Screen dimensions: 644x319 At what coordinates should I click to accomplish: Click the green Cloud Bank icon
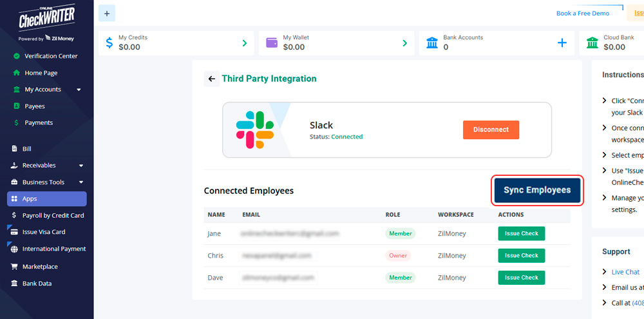pyautogui.click(x=592, y=43)
